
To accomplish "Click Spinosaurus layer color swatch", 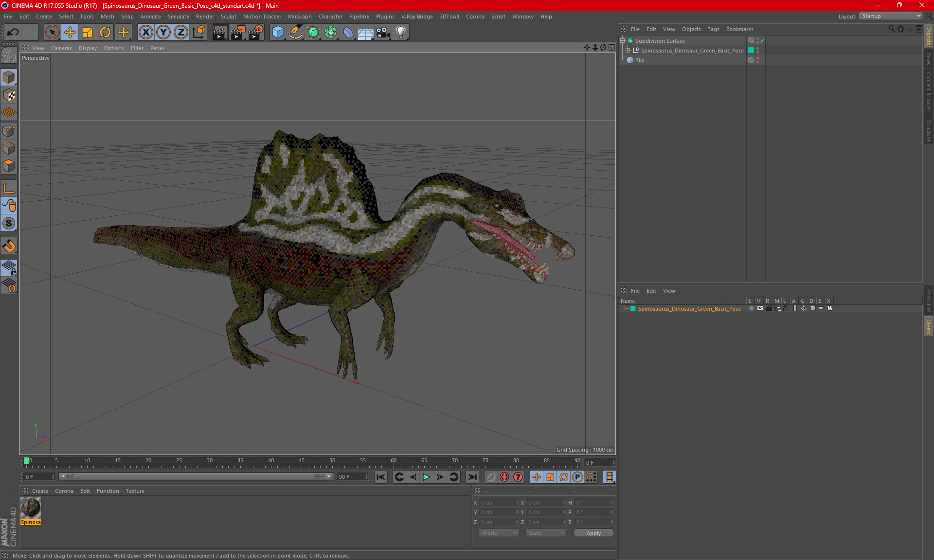I will point(633,309).
